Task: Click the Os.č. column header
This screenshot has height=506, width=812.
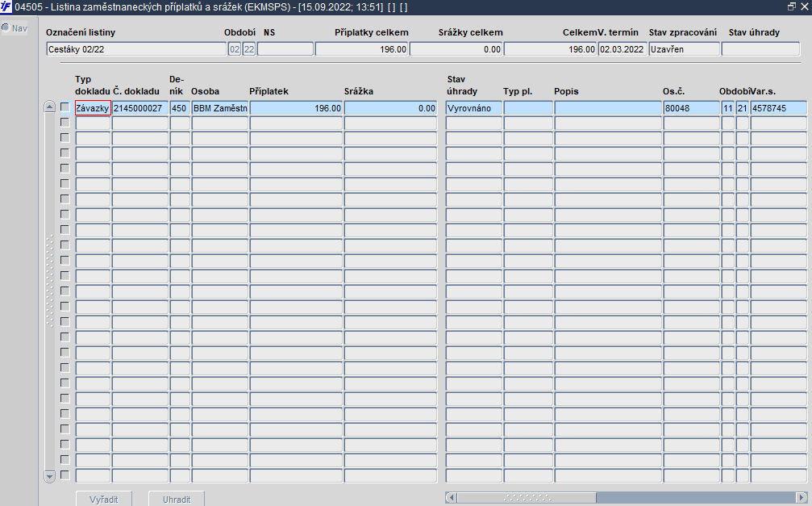Action: coord(674,91)
